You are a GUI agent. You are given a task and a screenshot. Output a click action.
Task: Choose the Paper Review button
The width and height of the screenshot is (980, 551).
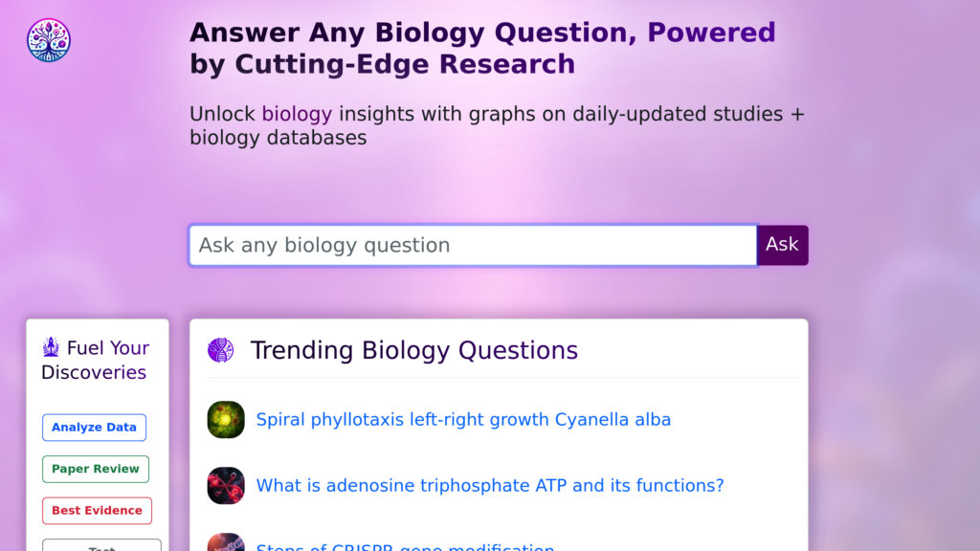point(95,469)
